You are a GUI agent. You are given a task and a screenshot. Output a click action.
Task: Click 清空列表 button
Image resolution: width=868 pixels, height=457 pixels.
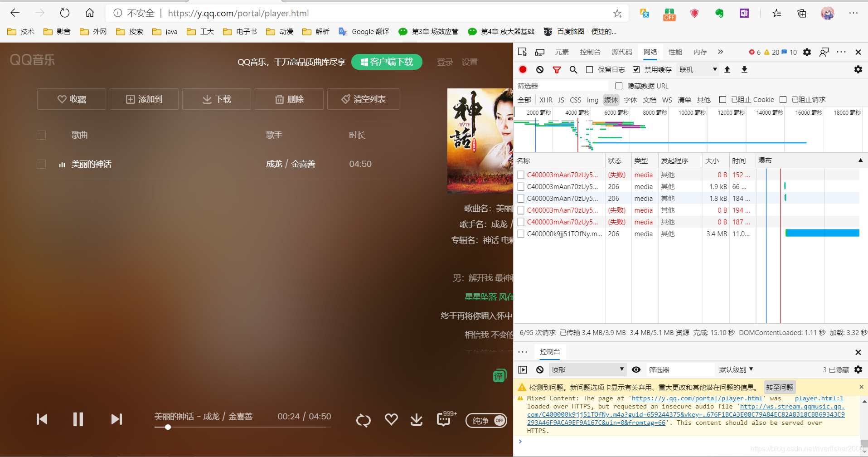[x=363, y=99]
